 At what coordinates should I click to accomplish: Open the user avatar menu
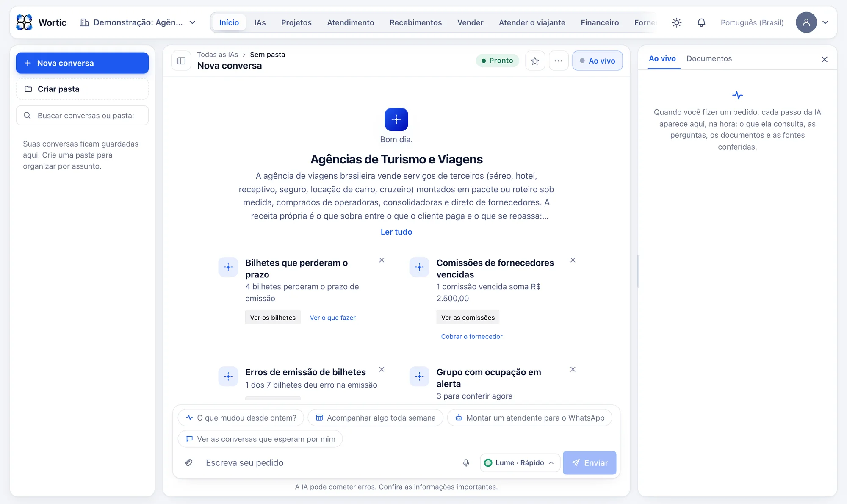[x=806, y=22]
